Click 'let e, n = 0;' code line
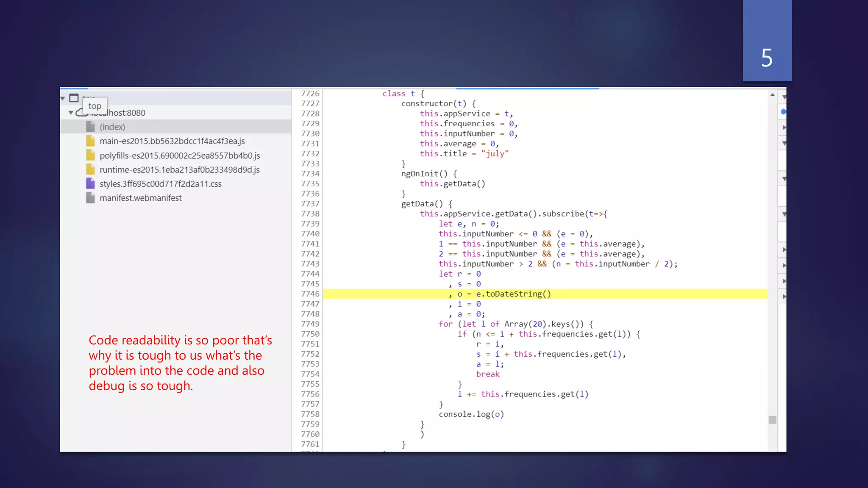The height and width of the screenshot is (488, 868). coord(469,224)
